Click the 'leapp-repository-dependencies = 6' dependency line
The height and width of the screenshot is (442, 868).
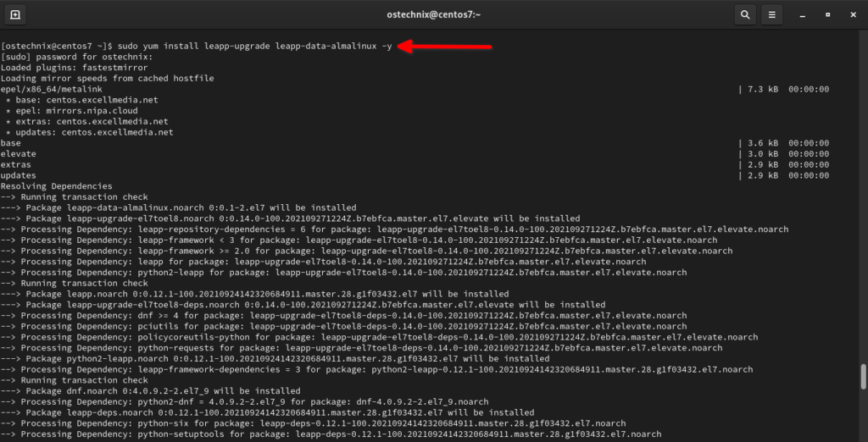394,229
